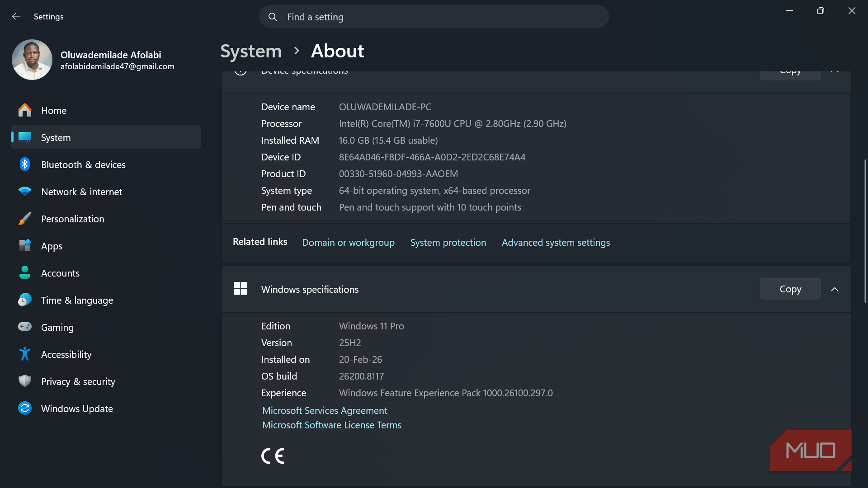Open the Home settings page
This screenshot has height=488, width=868.
pyautogui.click(x=106, y=110)
